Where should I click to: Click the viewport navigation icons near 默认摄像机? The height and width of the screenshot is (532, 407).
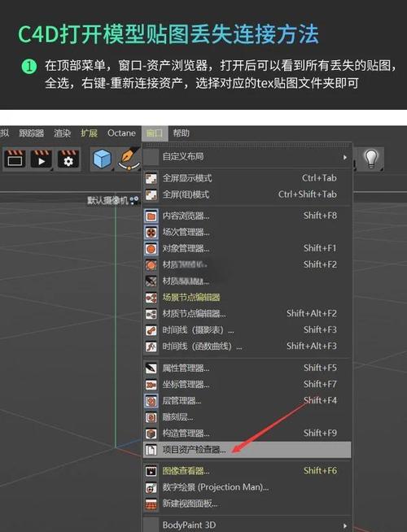(134, 201)
